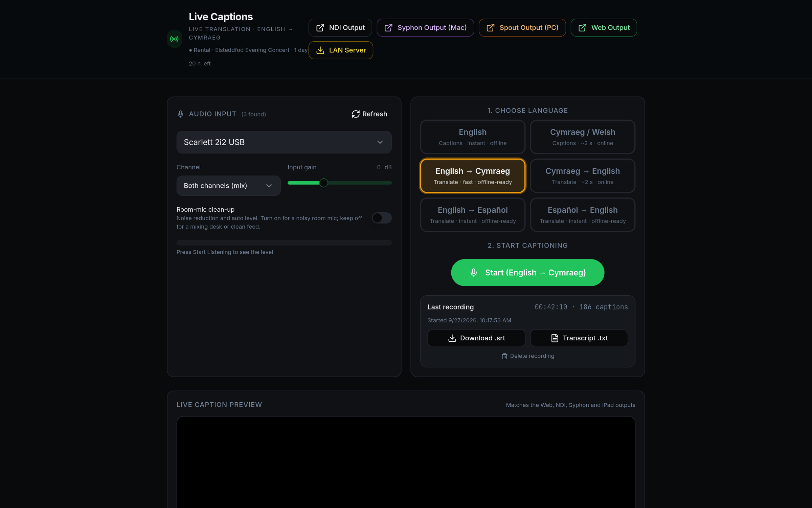Screen dimensions: 812x508
Task: Click the '0 dB' gain value
Action: click(x=384, y=167)
